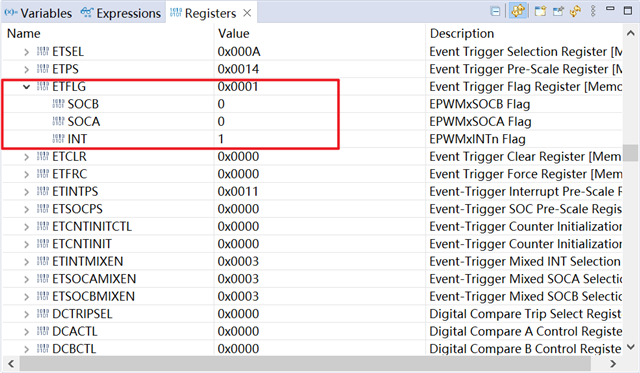Expand the ETSOCBMIXEN register
640x373 pixels.
coord(27,297)
